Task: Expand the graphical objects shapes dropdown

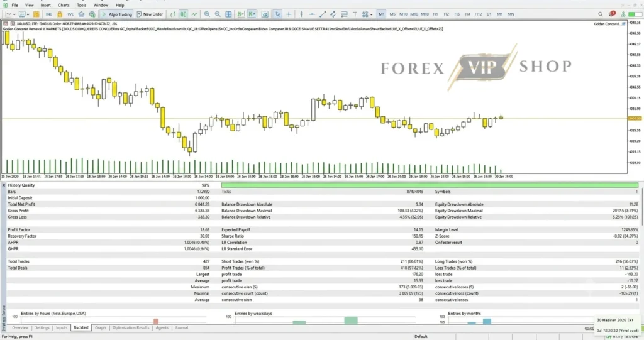Action: tap(371, 14)
